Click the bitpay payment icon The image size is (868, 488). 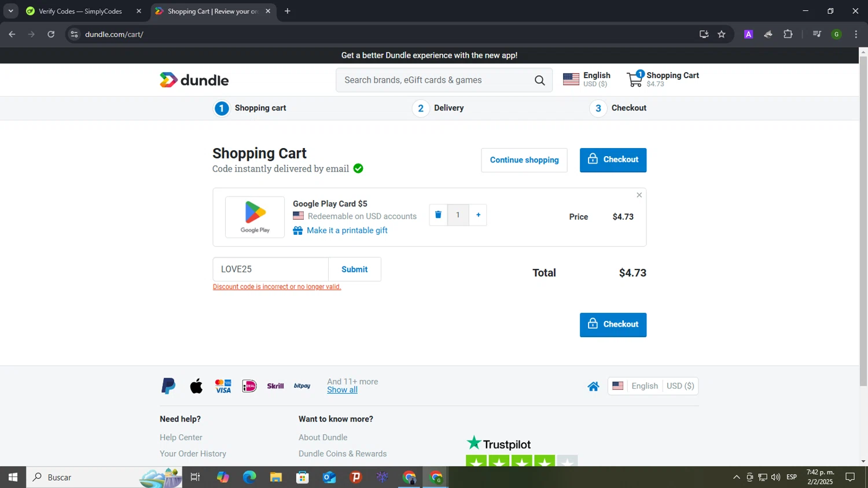tap(302, 386)
